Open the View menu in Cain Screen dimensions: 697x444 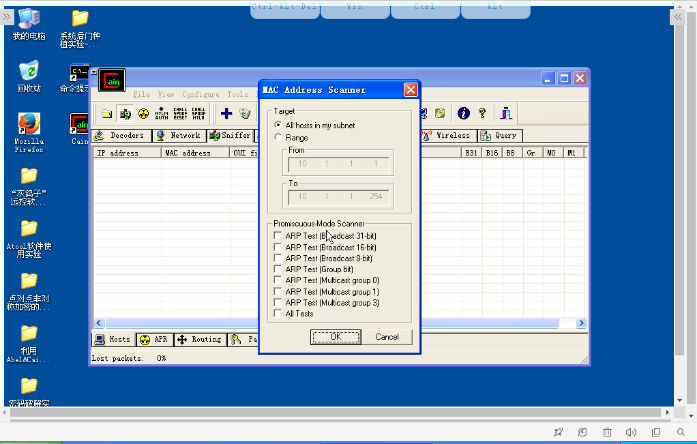[x=166, y=94]
